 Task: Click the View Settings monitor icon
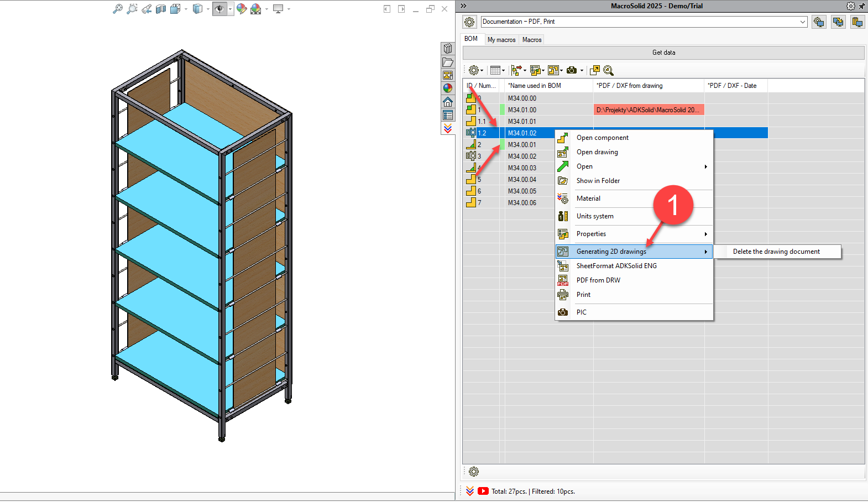[x=278, y=9]
